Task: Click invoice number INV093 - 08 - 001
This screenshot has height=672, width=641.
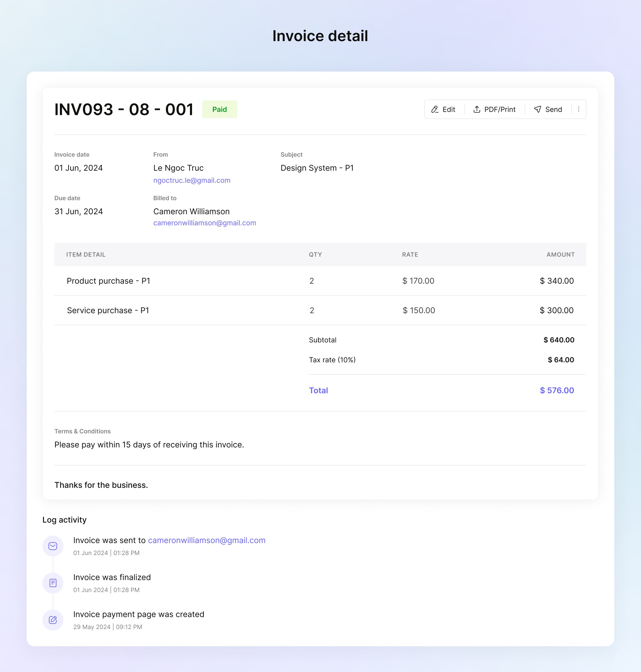Action: (124, 109)
